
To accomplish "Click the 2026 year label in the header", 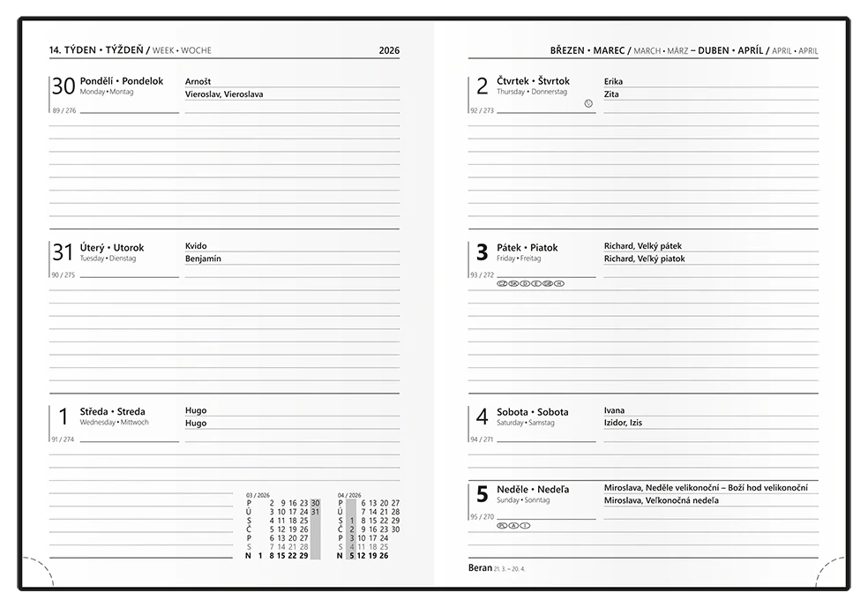I will 389,50.
